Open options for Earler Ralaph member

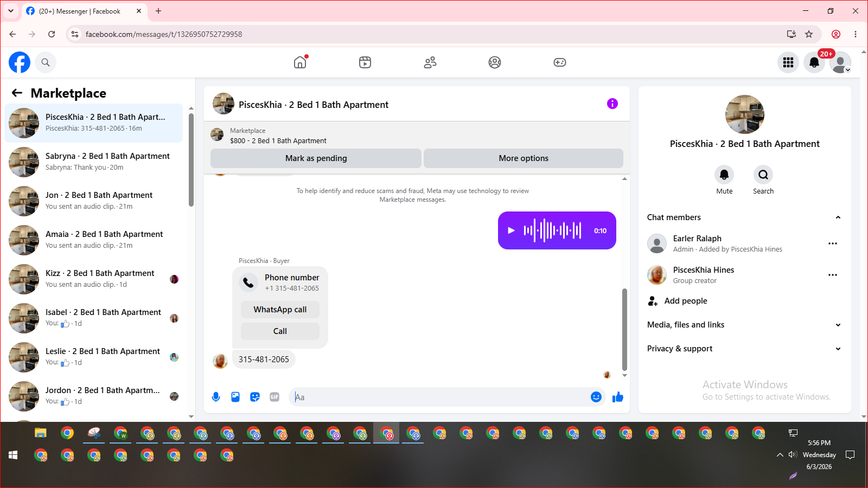[833, 243]
